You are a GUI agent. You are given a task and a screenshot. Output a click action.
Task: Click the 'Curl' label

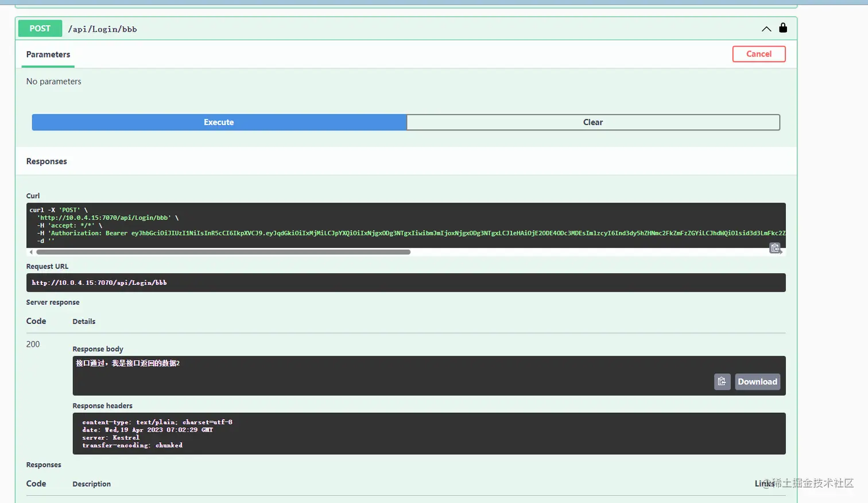(33, 196)
